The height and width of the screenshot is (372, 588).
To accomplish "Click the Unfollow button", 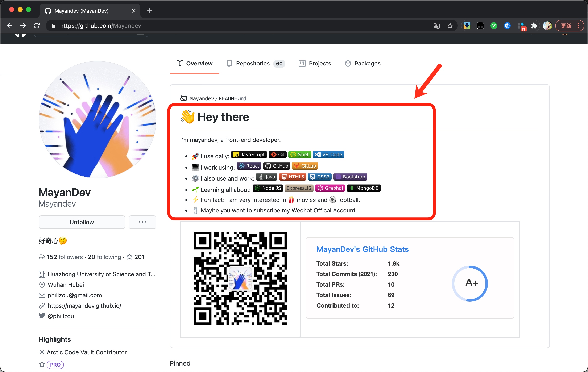I will (x=82, y=222).
